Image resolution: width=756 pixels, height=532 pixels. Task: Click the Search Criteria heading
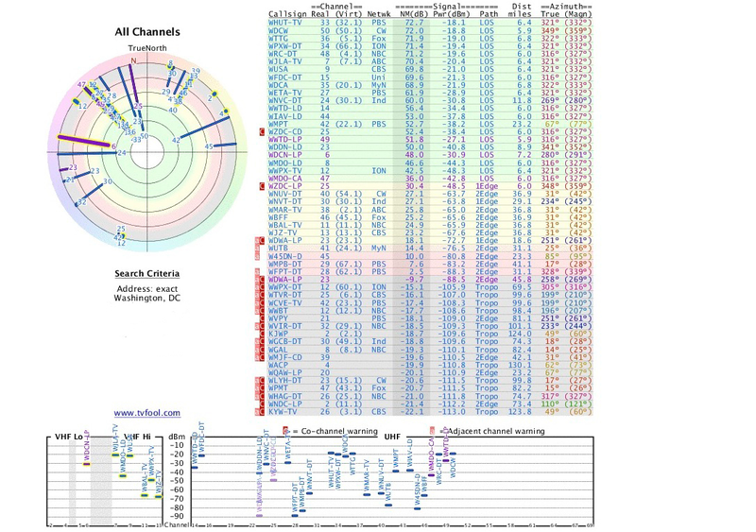[147, 273]
